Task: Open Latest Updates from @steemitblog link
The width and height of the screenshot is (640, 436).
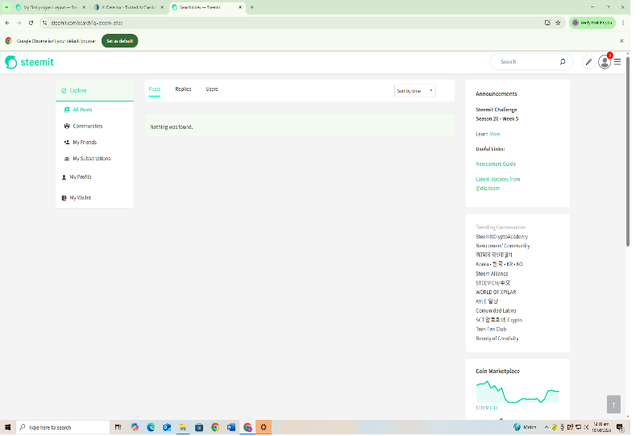Action: [498, 184]
